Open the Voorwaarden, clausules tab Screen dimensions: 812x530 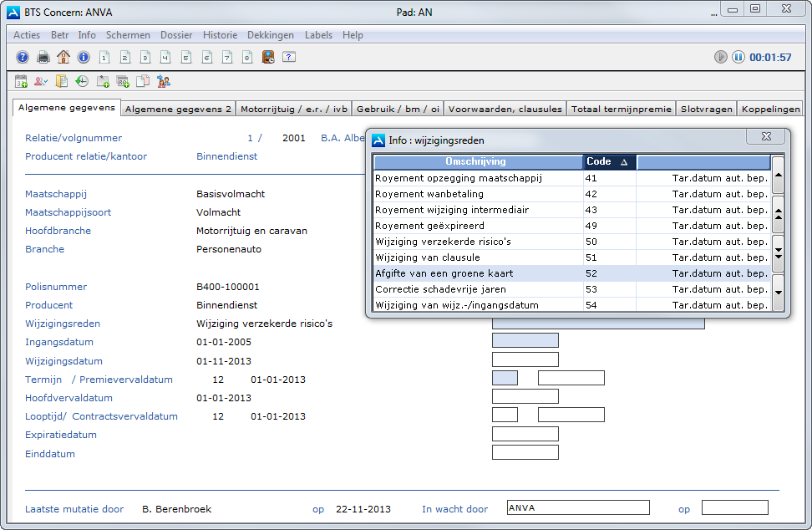pyautogui.click(x=505, y=109)
